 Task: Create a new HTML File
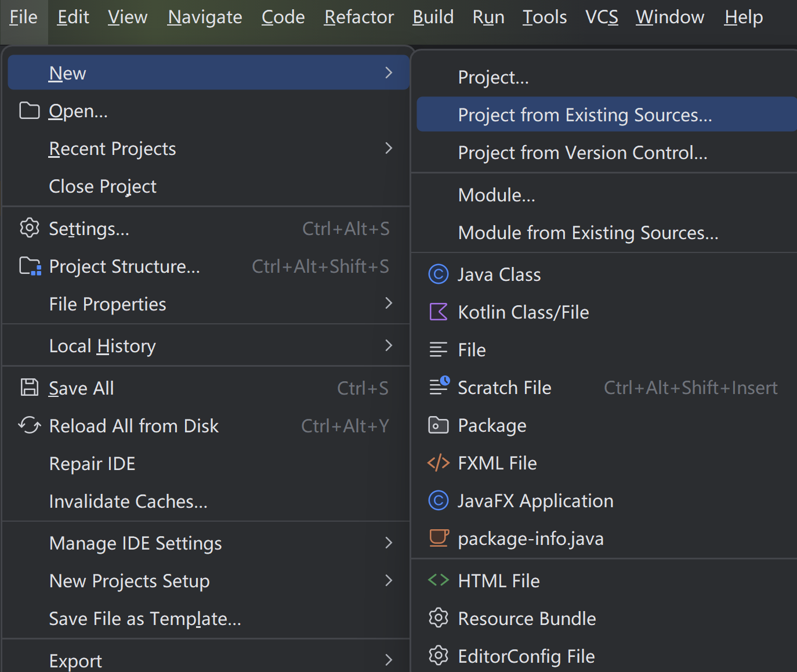click(x=606, y=580)
